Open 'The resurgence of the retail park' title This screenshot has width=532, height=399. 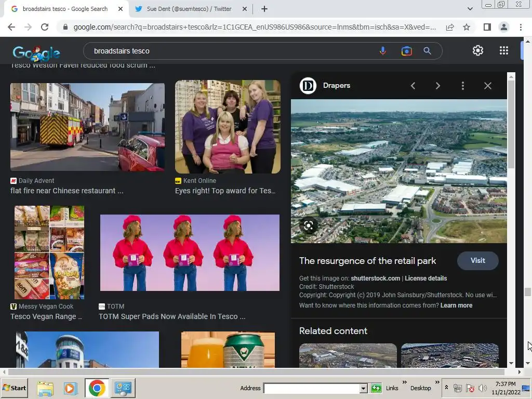click(x=367, y=261)
